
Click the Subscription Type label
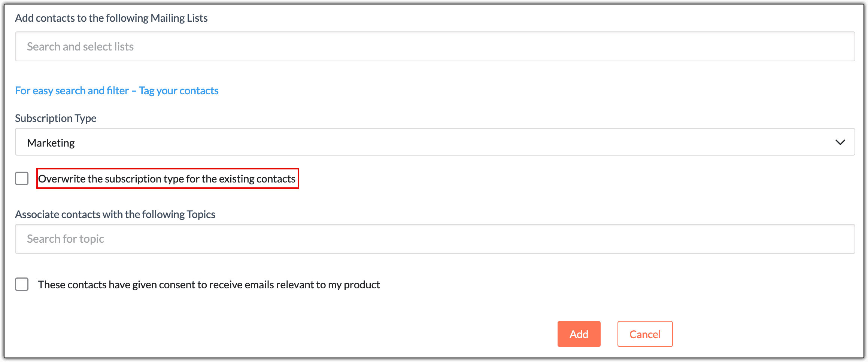tap(56, 118)
